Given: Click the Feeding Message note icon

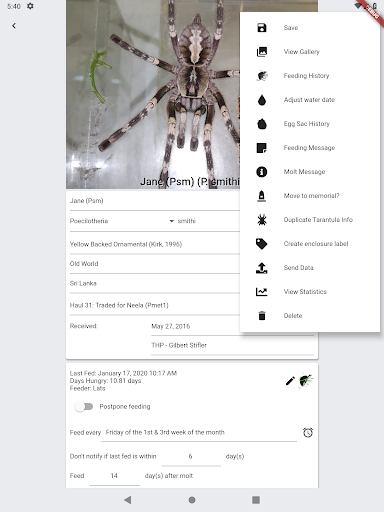Looking at the screenshot, I should click(x=262, y=148).
